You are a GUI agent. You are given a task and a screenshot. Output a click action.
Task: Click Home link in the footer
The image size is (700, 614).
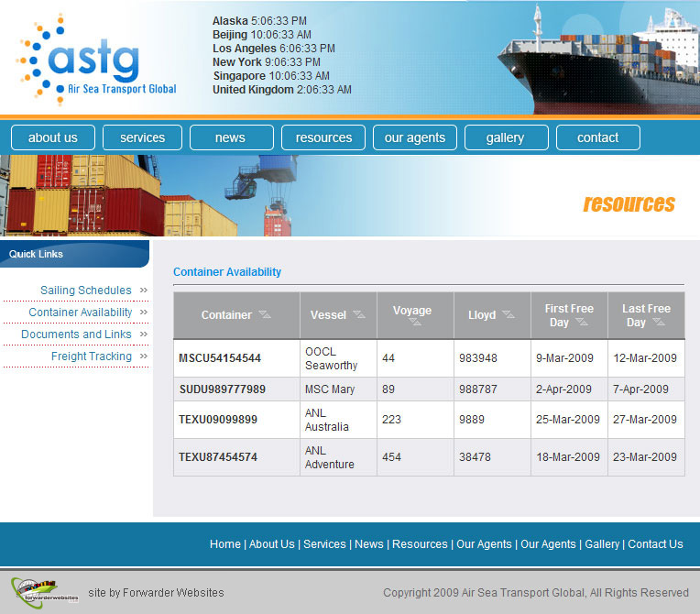coord(224,544)
